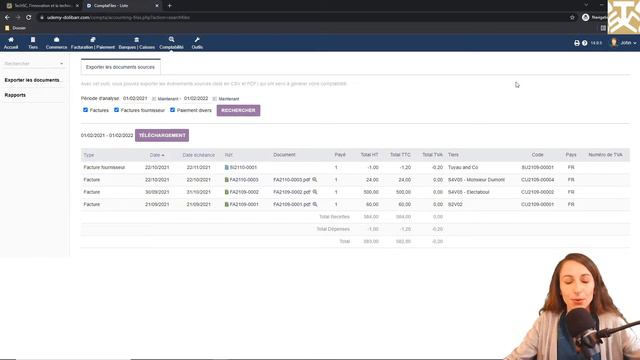Click the browser profile avatar icon
640x360 pixels.
click(585, 18)
